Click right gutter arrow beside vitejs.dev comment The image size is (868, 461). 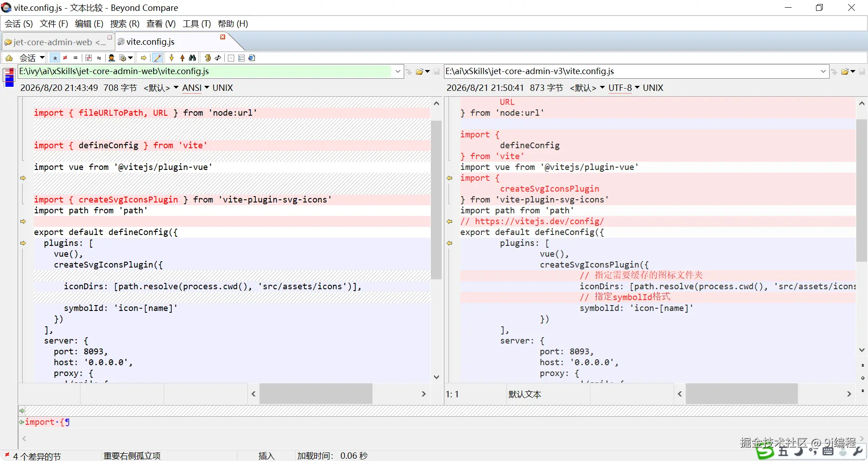pyautogui.click(x=450, y=221)
